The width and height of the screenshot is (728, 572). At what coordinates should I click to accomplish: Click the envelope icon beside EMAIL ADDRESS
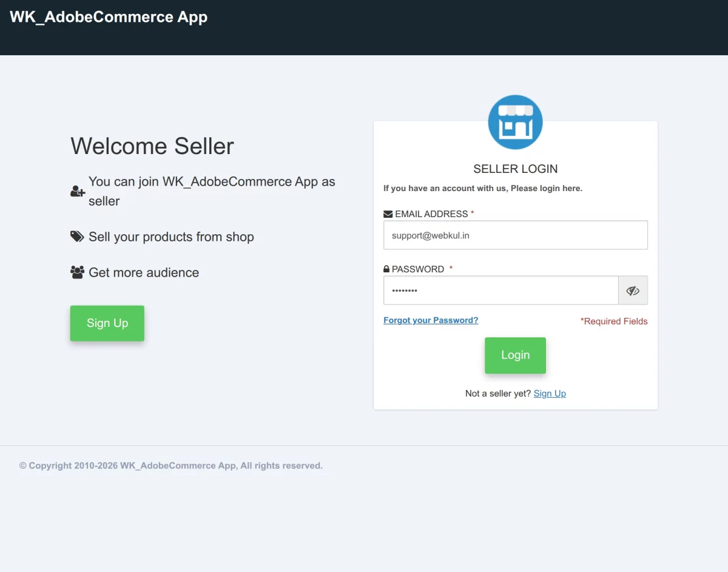(387, 213)
